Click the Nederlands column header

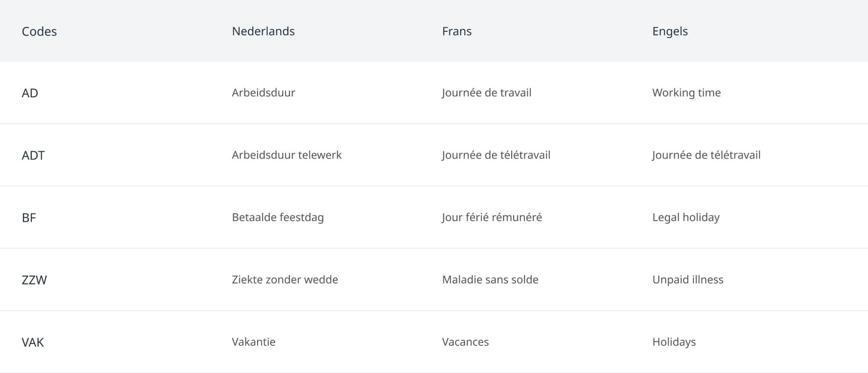[x=263, y=31]
